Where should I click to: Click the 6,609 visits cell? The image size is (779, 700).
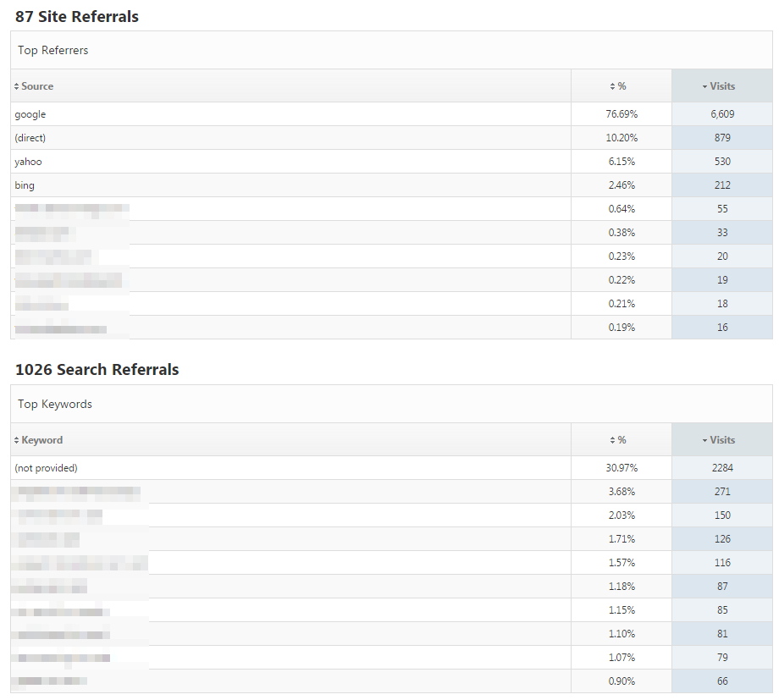click(721, 114)
